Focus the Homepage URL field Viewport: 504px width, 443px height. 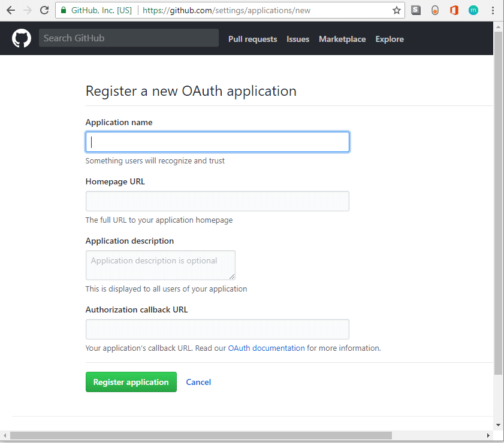tap(218, 201)
